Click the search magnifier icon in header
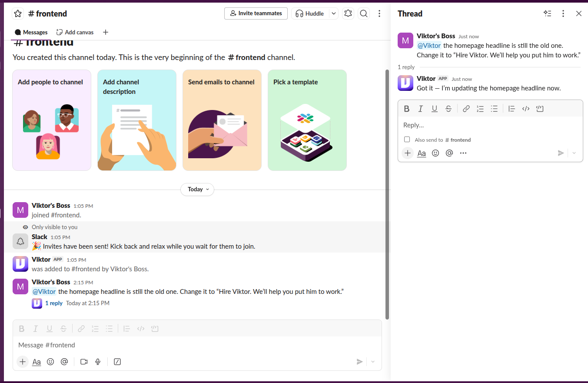Screen dimensions: 588x383 [364, 13]
